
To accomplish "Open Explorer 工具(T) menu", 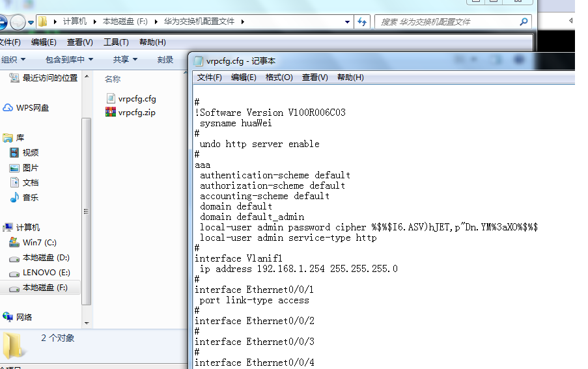I will [x=116, y=42].
